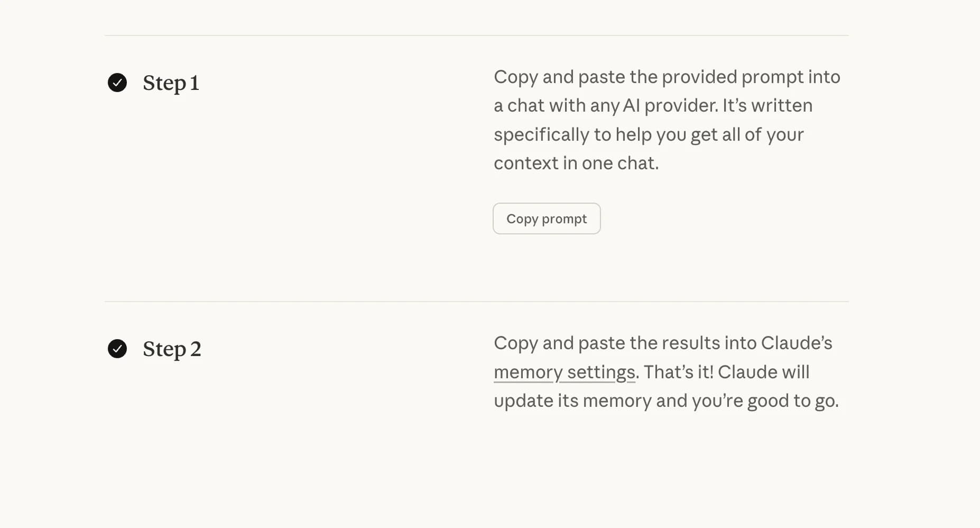This screenshot has width=980, height=528.
Task: Click the Step 1 description paragraph
Action: click(x=666, y=120)
